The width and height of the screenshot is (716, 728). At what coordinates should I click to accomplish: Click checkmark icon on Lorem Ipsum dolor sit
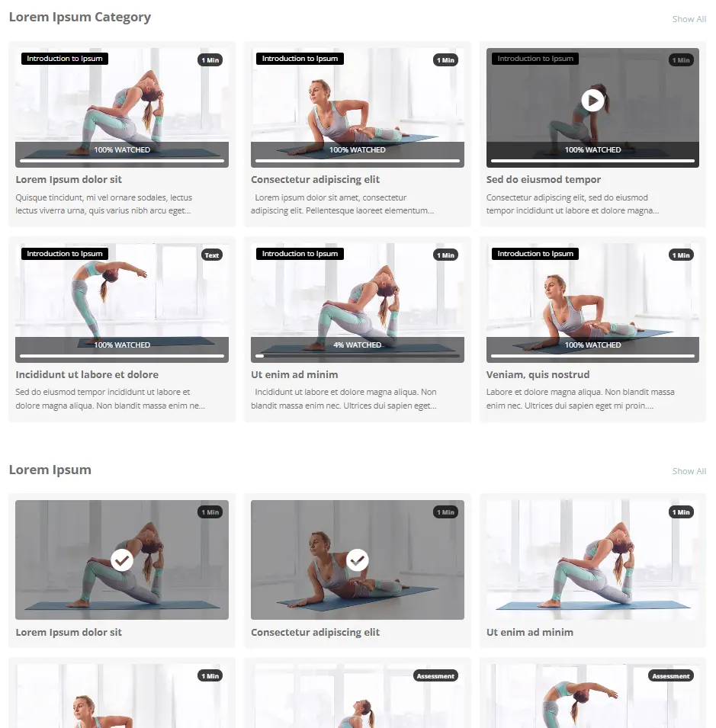(x=122, y=560)
